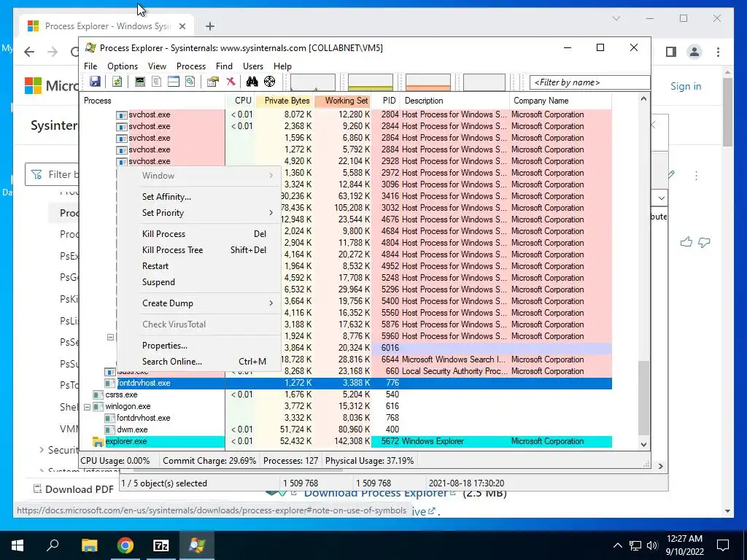Image resolution: width=747 pixels, height=560 pixels.
Task: Open the notification center icon on the taskbar
Action: pos(723,545)
